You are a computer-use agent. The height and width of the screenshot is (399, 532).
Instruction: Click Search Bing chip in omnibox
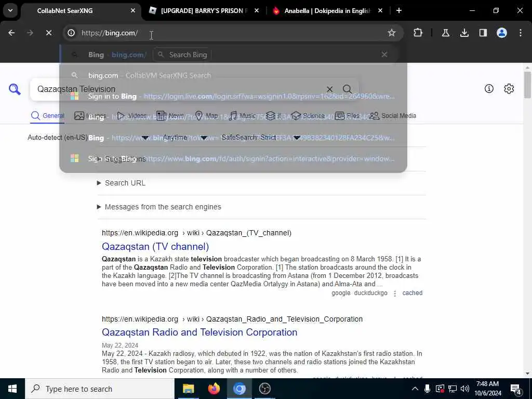tap(182, 55)
